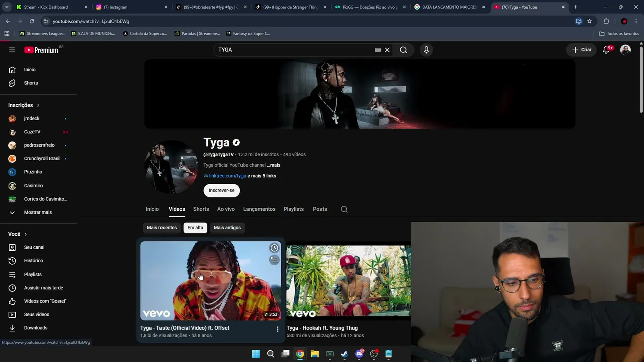Expand the Inscrições section arrow
Image resolution: width=644 pixels, height=362 pixels.
38,105
